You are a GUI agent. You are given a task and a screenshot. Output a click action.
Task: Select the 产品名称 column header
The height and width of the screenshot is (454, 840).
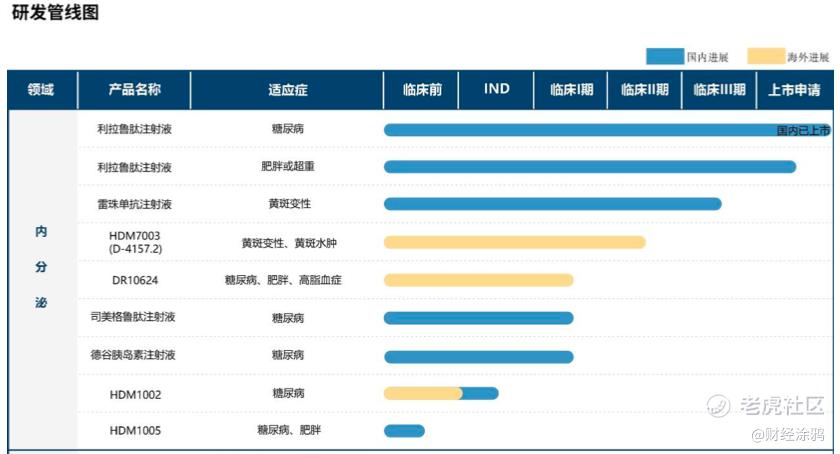click(134, 90)
